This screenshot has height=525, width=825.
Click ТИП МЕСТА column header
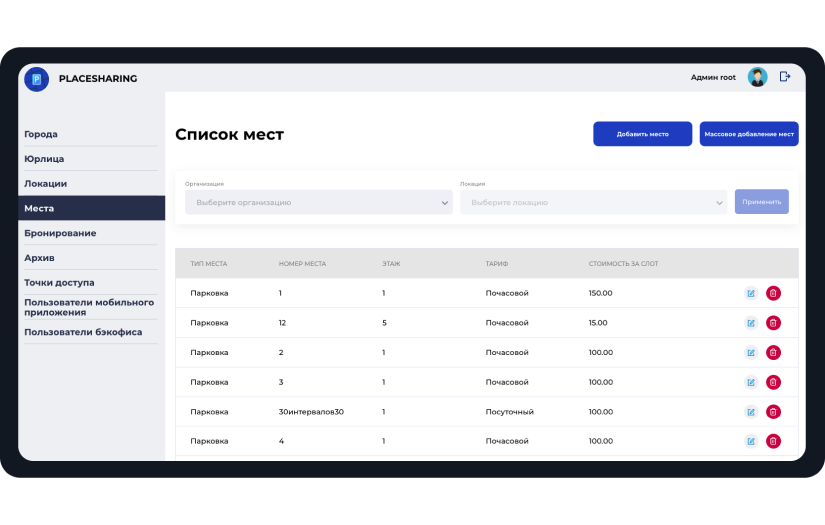[x=209, y=264]
